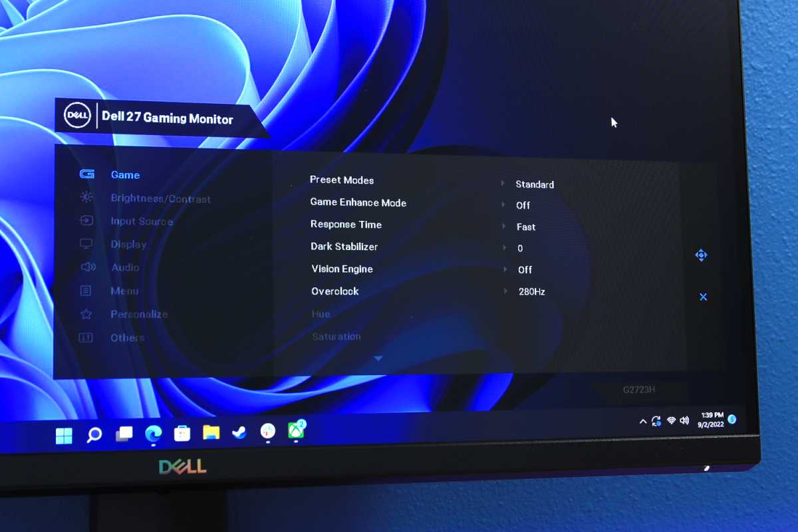Image resolution: width=798 pixels, height=532 pixels.
Task: Expand the Game Enhance Mode arrow
Action: [x=504, y=204]
